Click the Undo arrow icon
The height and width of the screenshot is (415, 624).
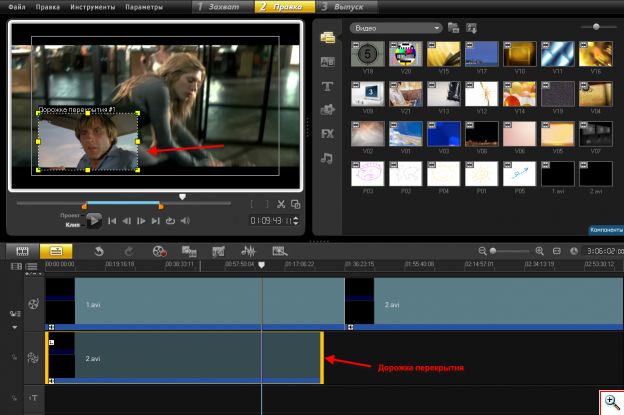coord(99,251)
